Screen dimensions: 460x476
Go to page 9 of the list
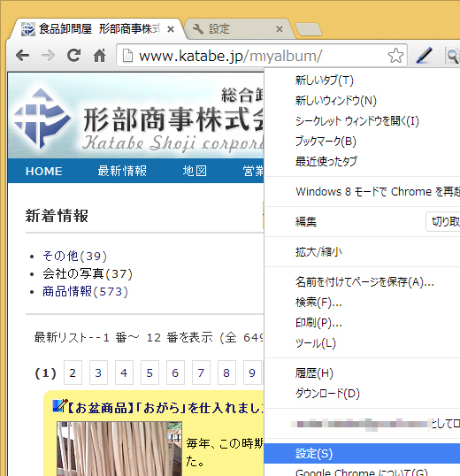coord(252,372)
